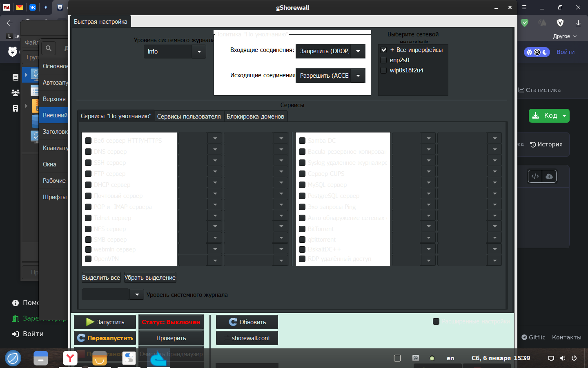Click the search magnifier icon in the settings window
This screenshot has height=368, width=588.
coord(48,48)
